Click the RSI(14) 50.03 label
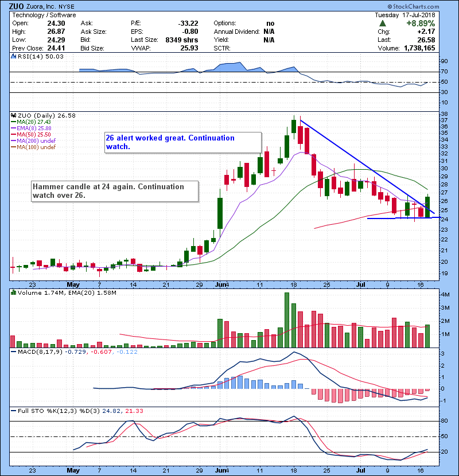 point(41,56)
